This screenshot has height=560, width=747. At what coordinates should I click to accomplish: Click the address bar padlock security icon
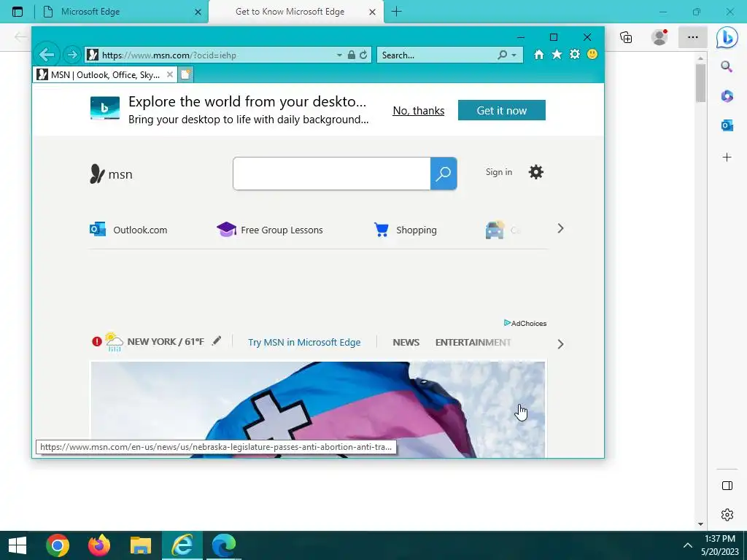[352, 55]
